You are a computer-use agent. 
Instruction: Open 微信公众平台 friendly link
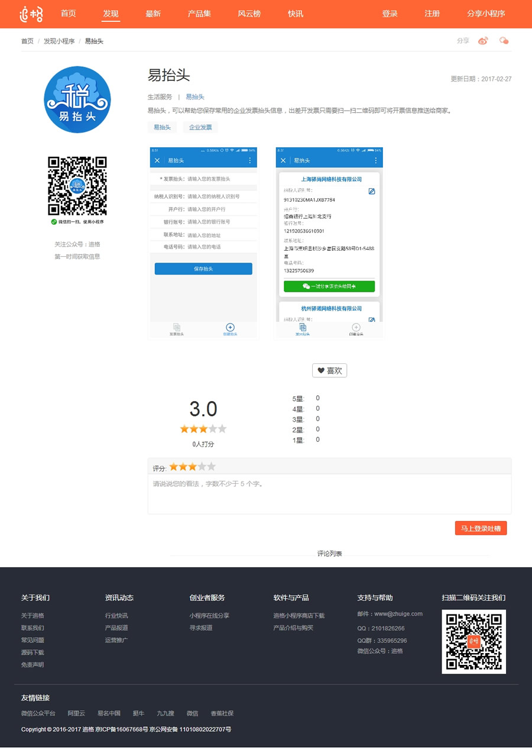[38, 713]
